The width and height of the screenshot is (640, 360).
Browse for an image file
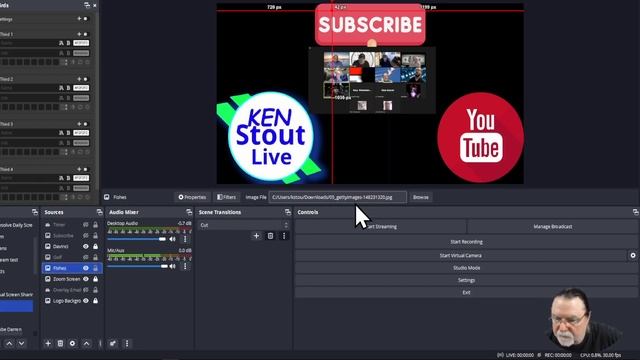coord(420,197)
